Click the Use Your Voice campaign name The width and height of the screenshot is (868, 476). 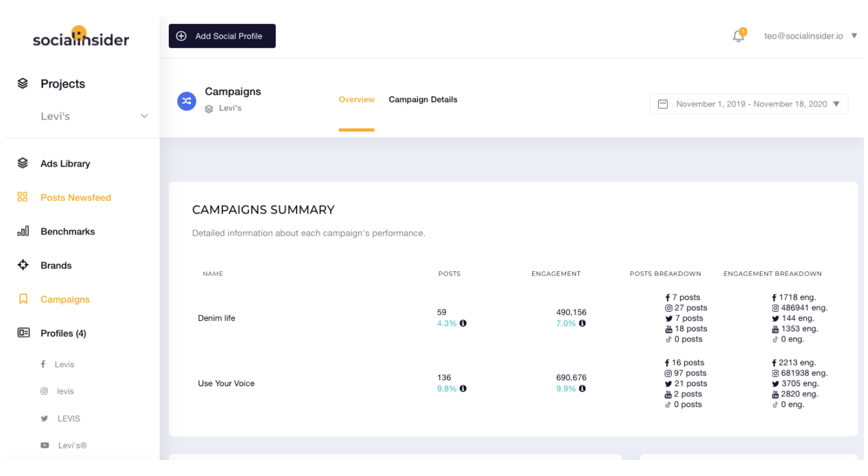click(x=226, y=383)
